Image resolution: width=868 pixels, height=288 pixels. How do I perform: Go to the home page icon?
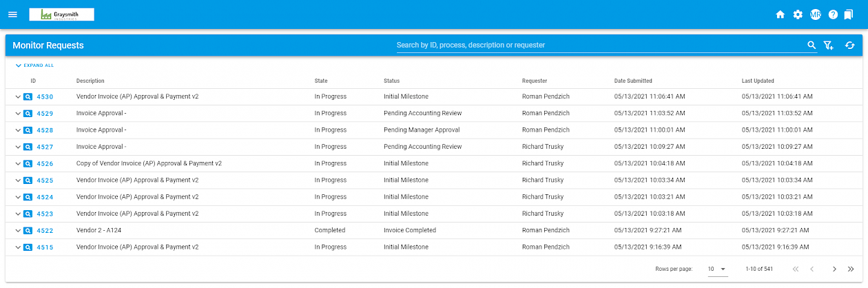pos(781,14)
